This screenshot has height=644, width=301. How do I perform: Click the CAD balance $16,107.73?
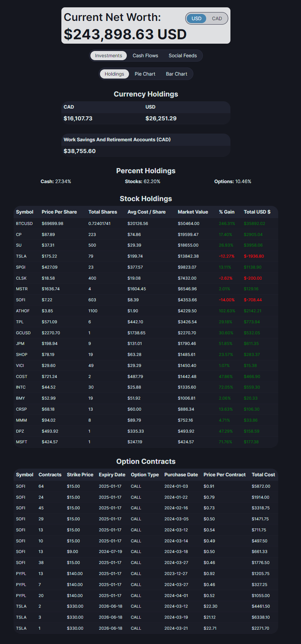coord(78,119)
